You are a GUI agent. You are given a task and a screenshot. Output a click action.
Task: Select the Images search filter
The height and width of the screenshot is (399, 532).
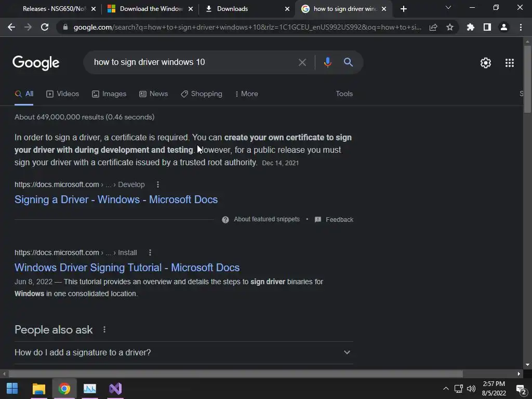109,94
